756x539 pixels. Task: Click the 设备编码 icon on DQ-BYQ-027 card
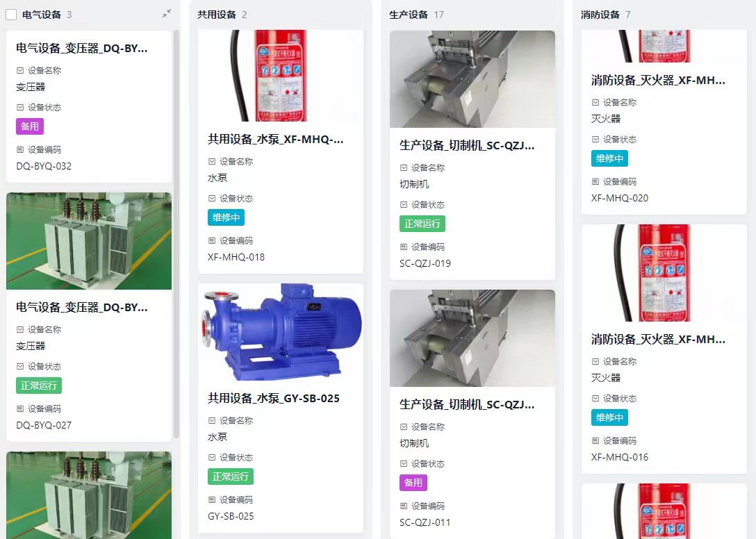[x=20, y=409]
